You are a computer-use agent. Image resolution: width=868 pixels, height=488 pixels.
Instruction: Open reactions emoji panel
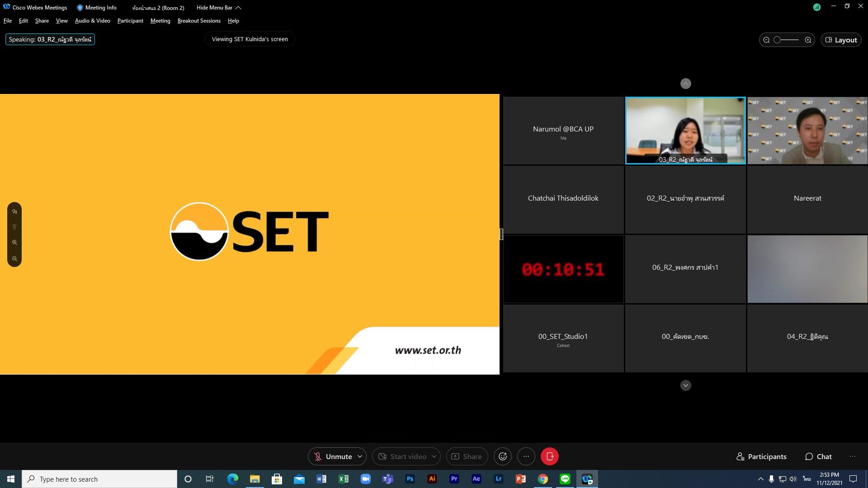click(503, 456)
